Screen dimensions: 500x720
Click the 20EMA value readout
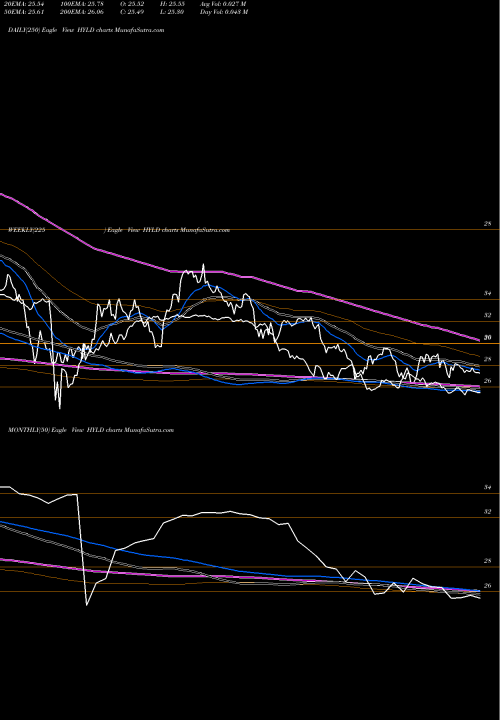(x=24, y=4)
